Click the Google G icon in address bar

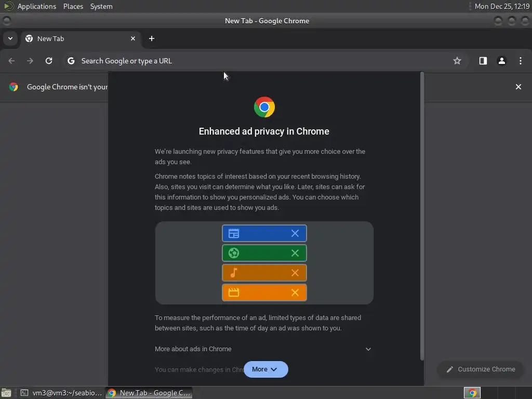pyautogui.click(x=71, y=61)
